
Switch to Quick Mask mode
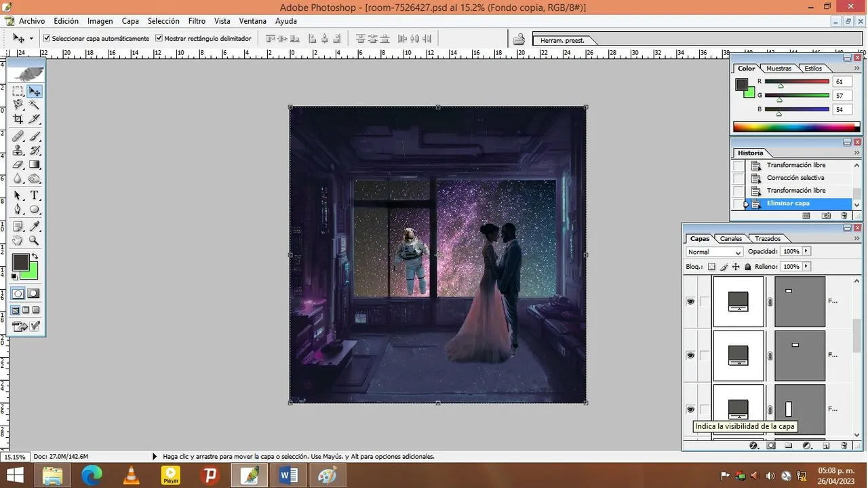[33, 293]
